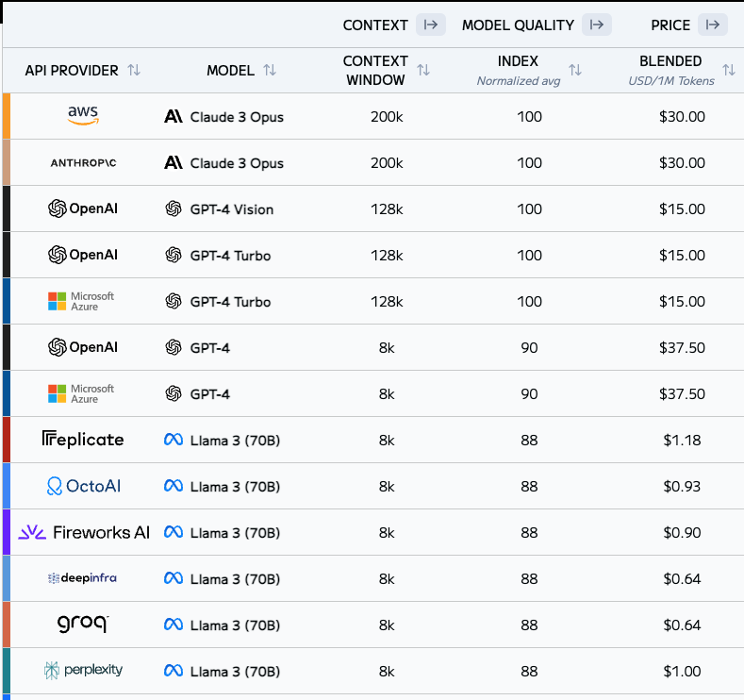Select Llama 3 (70B) in Fireworks AI row
Viewport: 744px width, 700px height.
click(235, 533)
